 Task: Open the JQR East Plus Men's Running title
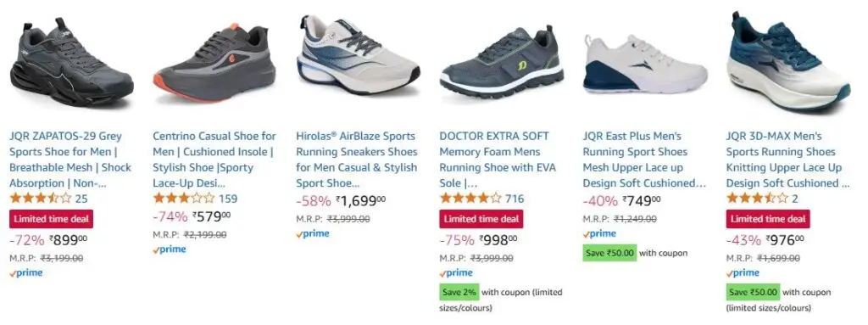click(x=645, y=160)
